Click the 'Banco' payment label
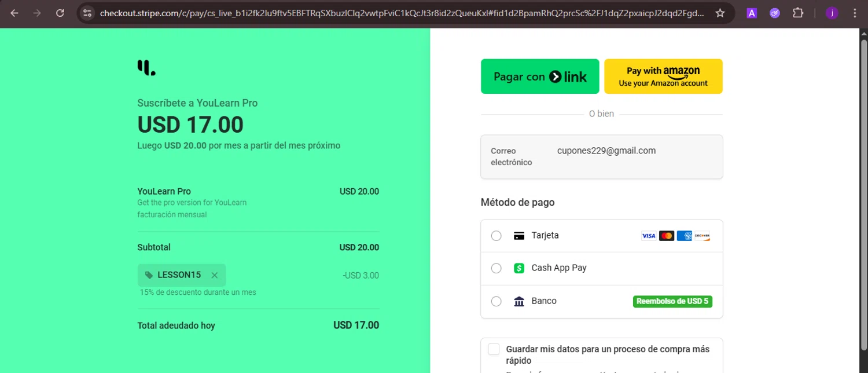 click(x=544, y=301)
